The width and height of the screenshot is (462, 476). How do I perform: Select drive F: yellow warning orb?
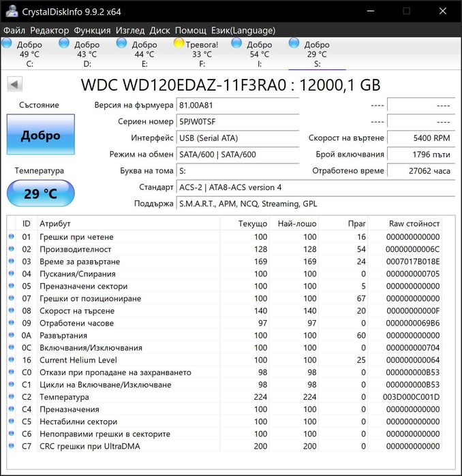pyautogui.click(x=179, y=43)
